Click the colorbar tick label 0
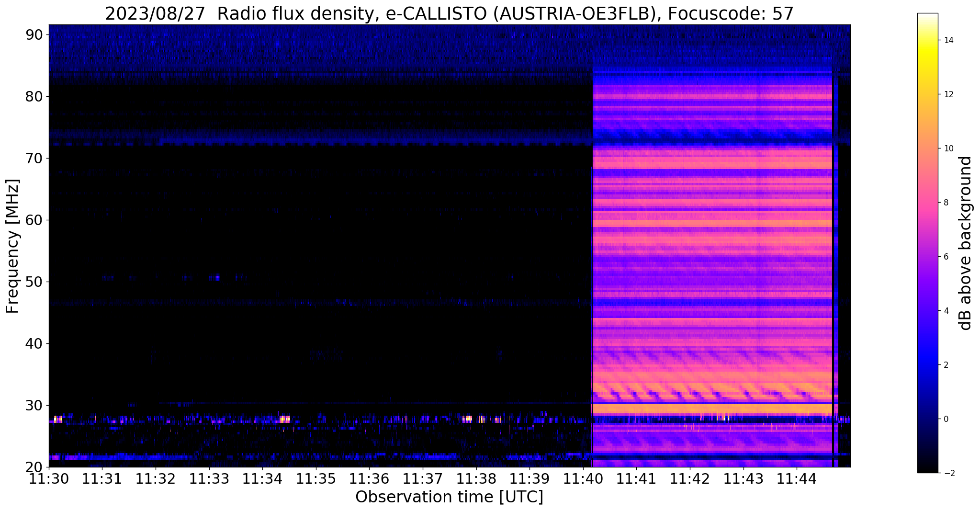The width and height of the screenshot is (980, 511). 946,419
